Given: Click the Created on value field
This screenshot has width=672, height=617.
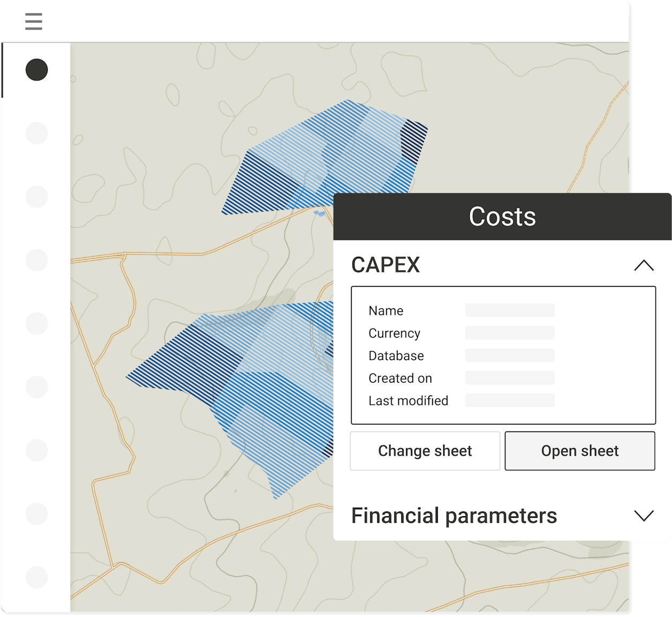Looking at the screenshot, I should pos(509,378).
